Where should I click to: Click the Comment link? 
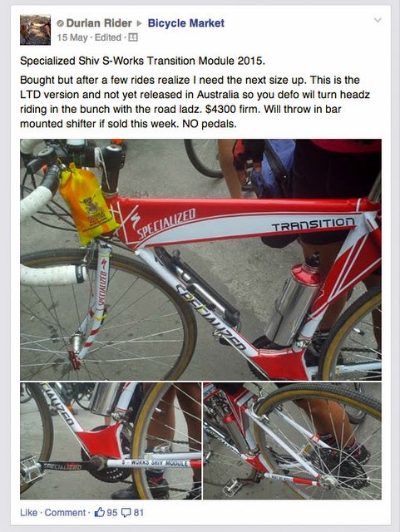click(x=65, y=512)
